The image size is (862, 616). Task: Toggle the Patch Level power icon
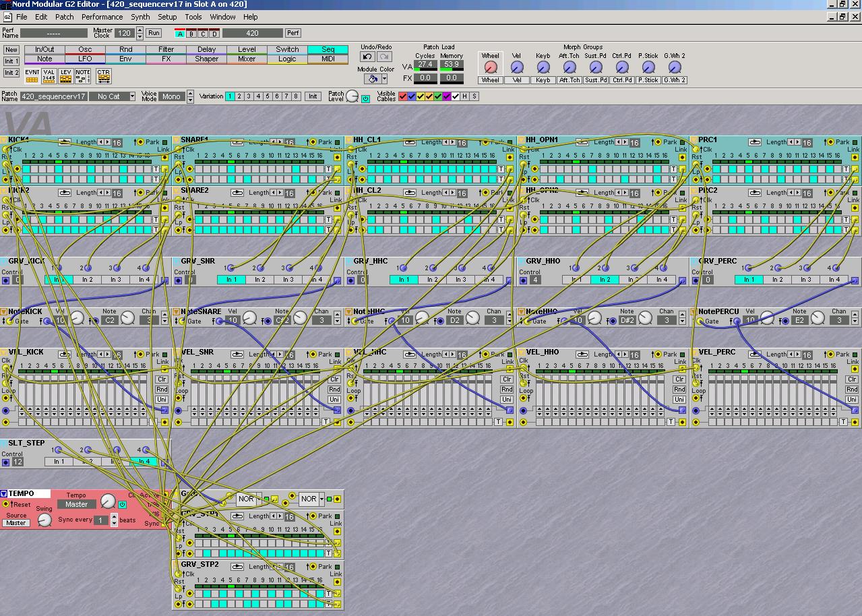tap(365, 98)
